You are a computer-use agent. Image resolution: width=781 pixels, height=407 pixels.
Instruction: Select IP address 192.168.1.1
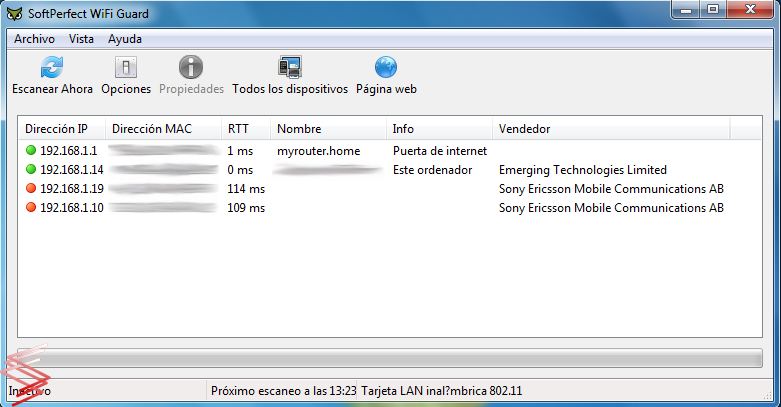(69, 151)
